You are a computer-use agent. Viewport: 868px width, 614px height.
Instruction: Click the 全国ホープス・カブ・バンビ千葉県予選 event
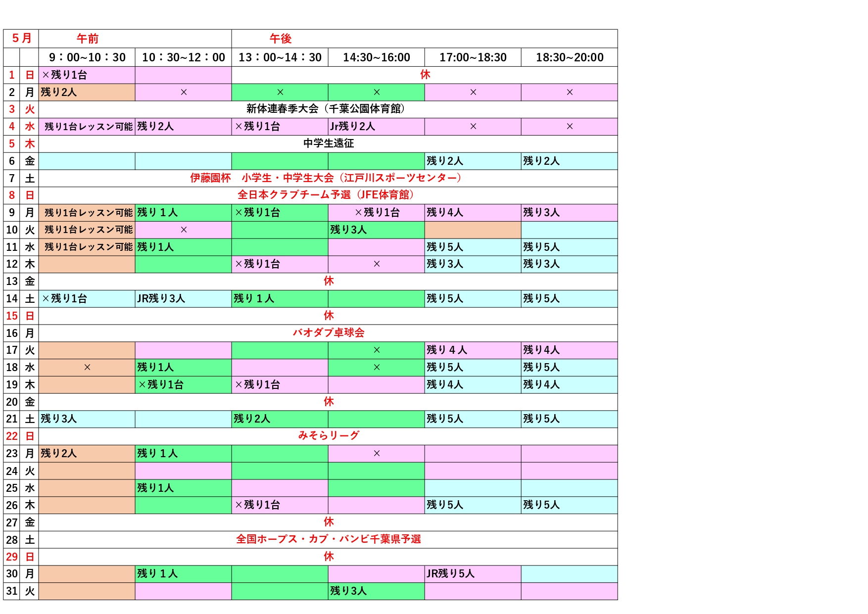[328, 539]
